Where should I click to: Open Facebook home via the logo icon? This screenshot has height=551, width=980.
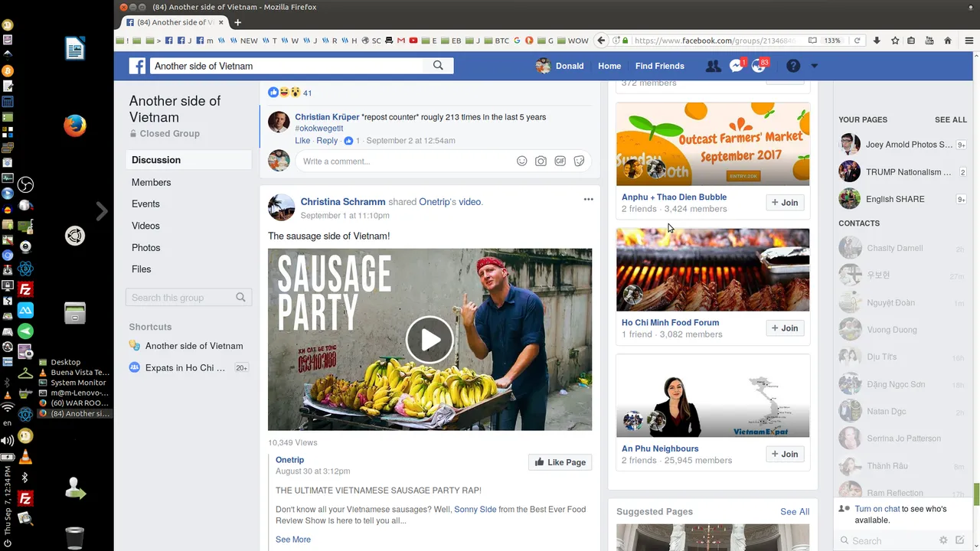pyautogui.click(x=137, y=66)
